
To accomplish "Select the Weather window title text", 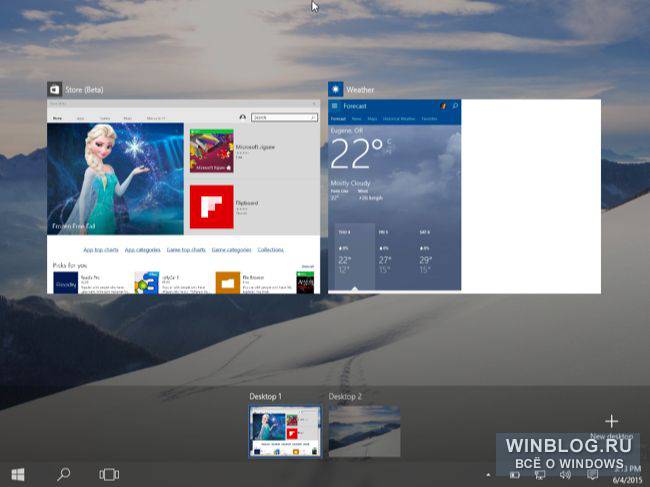I will point(360,90).
